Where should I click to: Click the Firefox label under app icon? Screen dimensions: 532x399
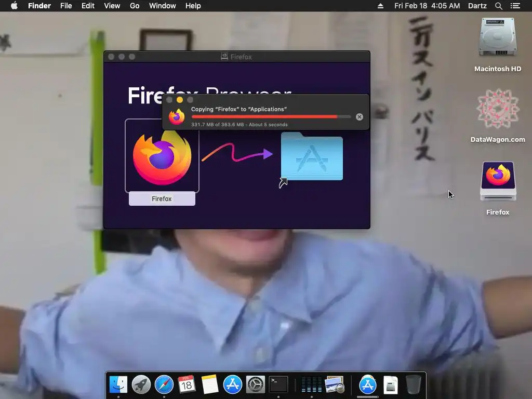162,199
